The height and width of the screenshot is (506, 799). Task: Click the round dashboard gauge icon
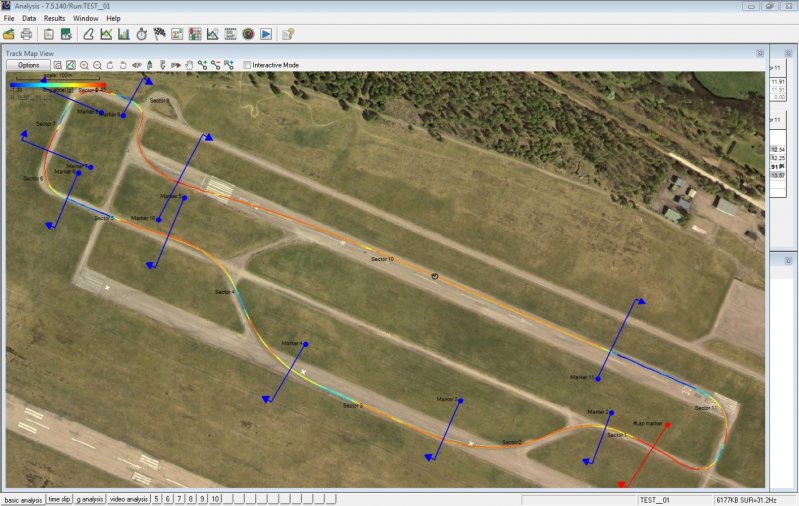click(x=248, y=34)
